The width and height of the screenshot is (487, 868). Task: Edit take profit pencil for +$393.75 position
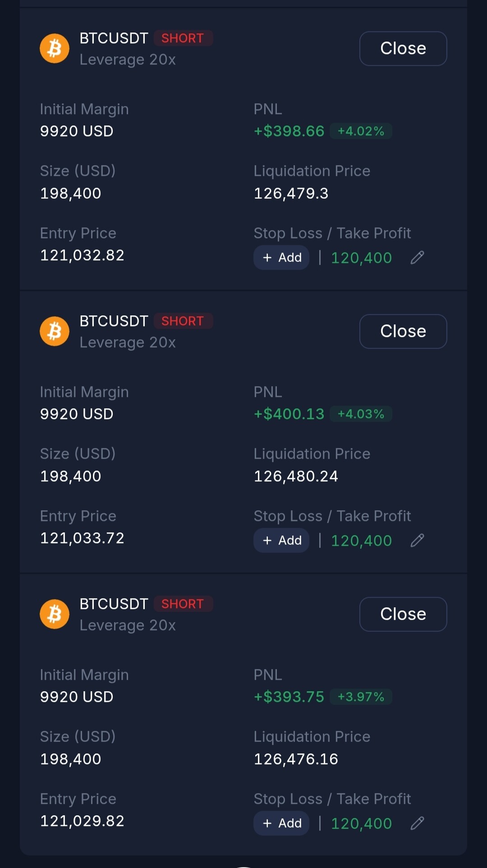coord(417,823)
